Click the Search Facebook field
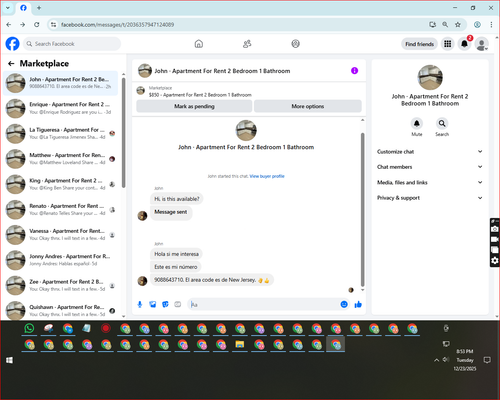The height and width of the screenshot is (400, 500). click(72, 44)
